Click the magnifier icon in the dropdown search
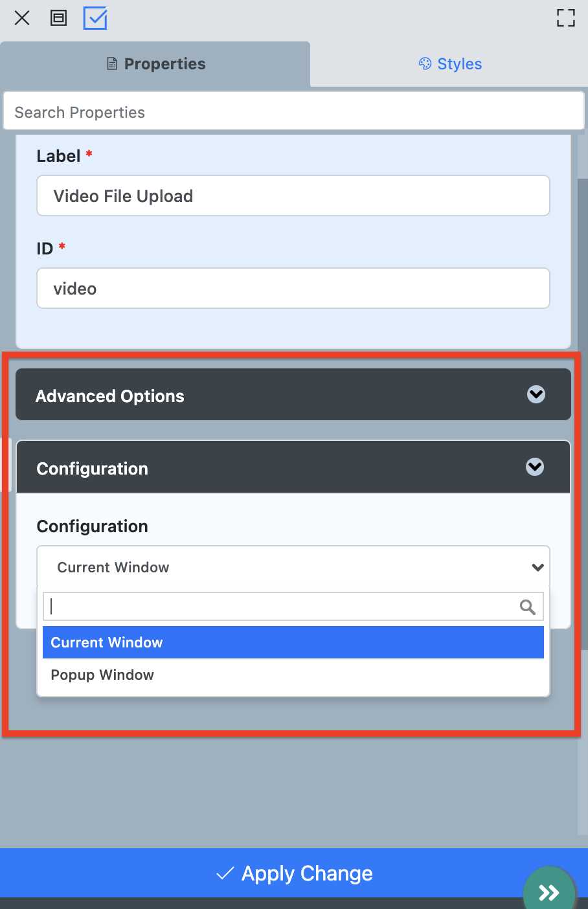The width and height of the screenshot is (588, 909). click(x=527, y=607)
